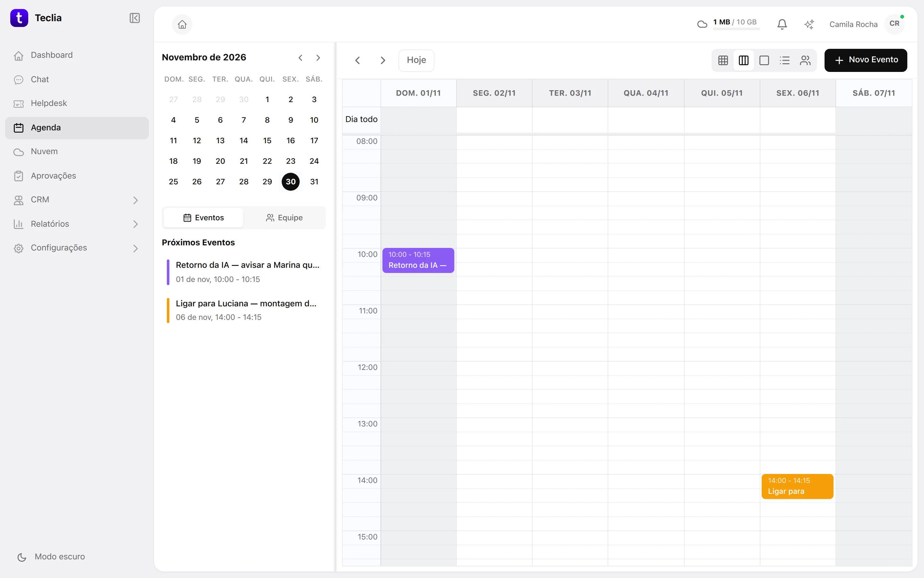This screenshot has width=924, height=578.
Task: Expand the CRM submenu
Action: point(135,200)
